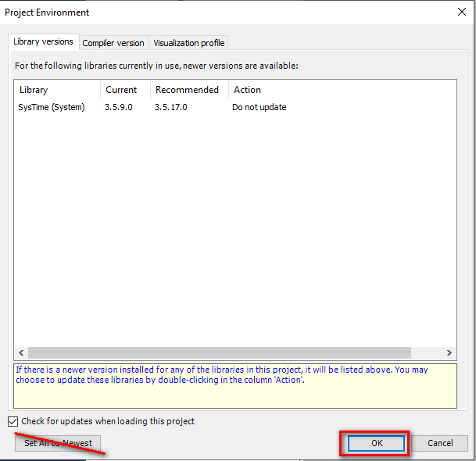
Task: Toggle 'Check for updates when loading' checkbox
Action: (x=14, y=421)
